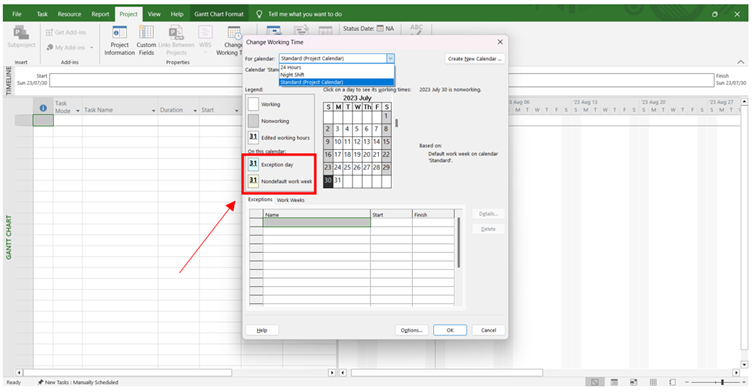The image size is (752, 392).
Task: Switch to the Task ribbon tab
Action: click(x=42, y=14)
